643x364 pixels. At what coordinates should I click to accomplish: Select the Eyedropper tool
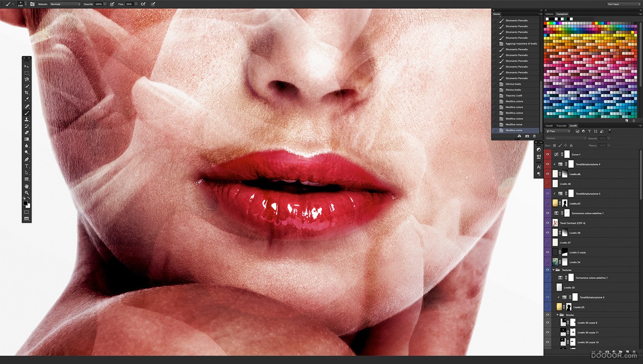click(27, 99)
